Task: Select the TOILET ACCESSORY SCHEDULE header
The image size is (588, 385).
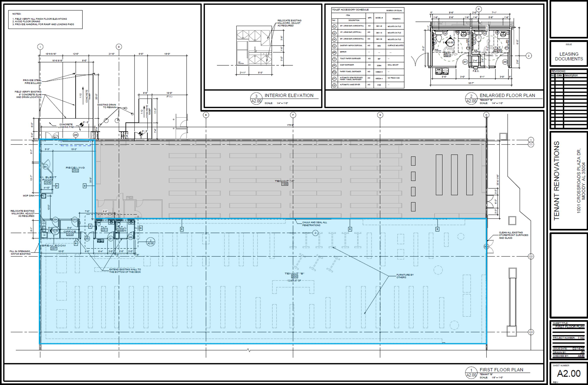Action: pos(350,10)
